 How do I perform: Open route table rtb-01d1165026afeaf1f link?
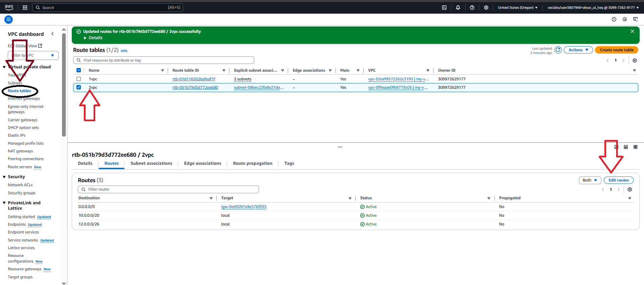(x=194, y=79)
